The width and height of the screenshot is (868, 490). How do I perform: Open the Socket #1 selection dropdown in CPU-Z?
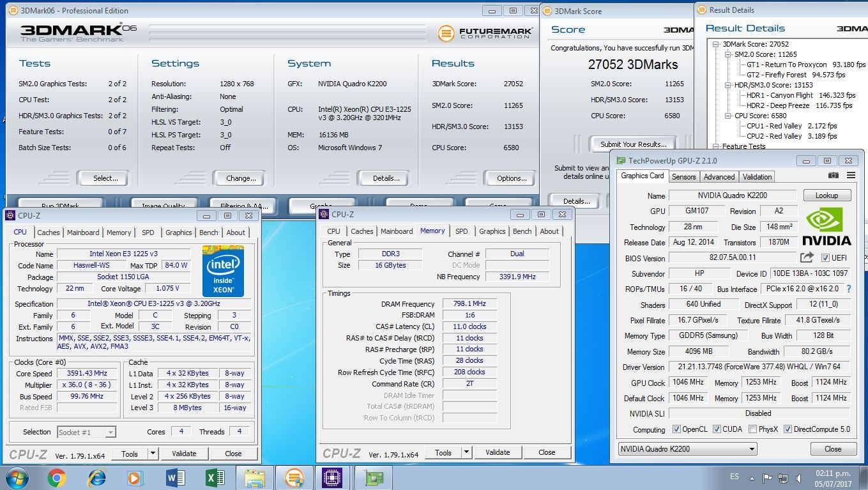86,432
